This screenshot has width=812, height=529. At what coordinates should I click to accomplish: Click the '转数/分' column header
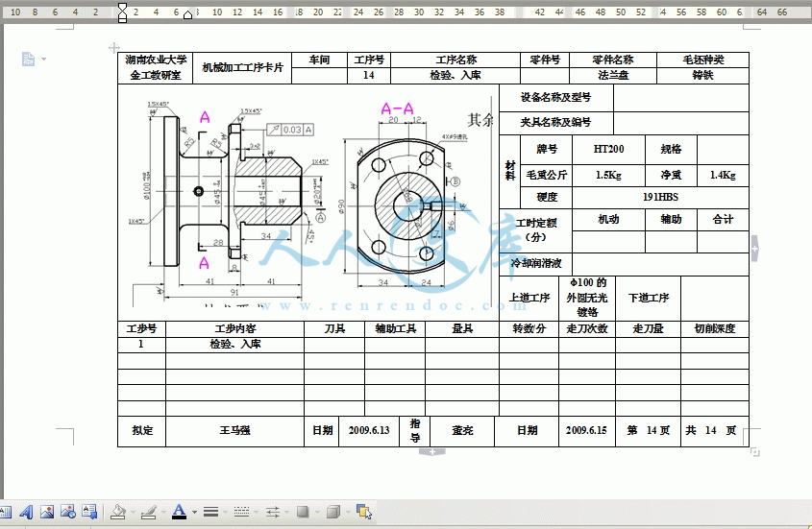(529, 328)
